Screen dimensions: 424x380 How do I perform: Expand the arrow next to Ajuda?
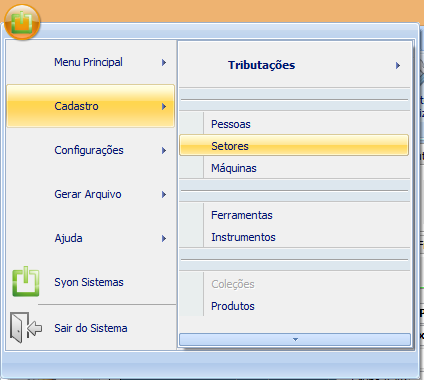pos(164,238)
